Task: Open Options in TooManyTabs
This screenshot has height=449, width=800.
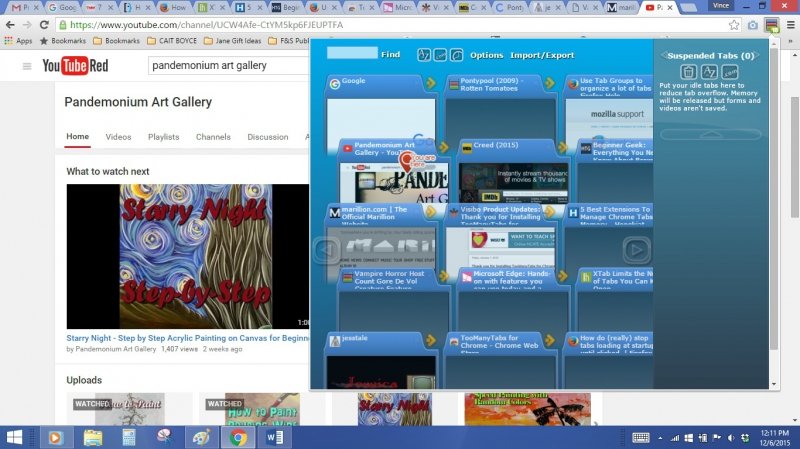Action: tap(486, 55)
